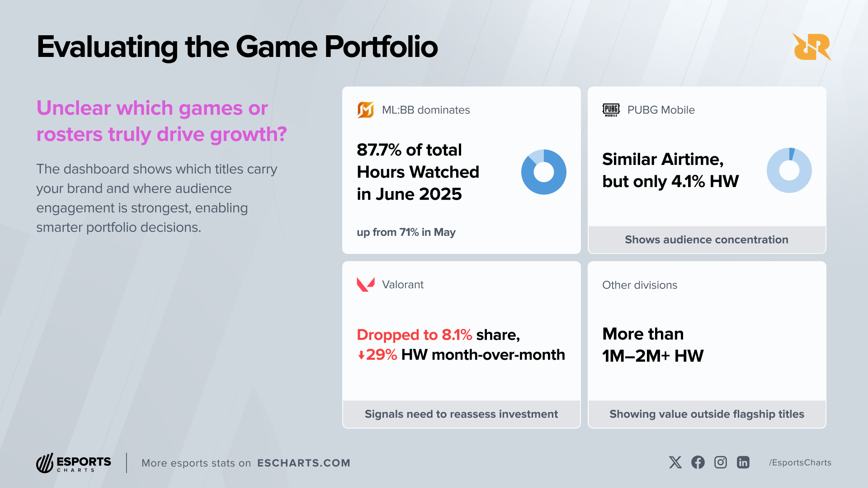The image size is (868, 488).
Task: Click the PUBG Mobile logo icon
Action: (x=611, y=110)
